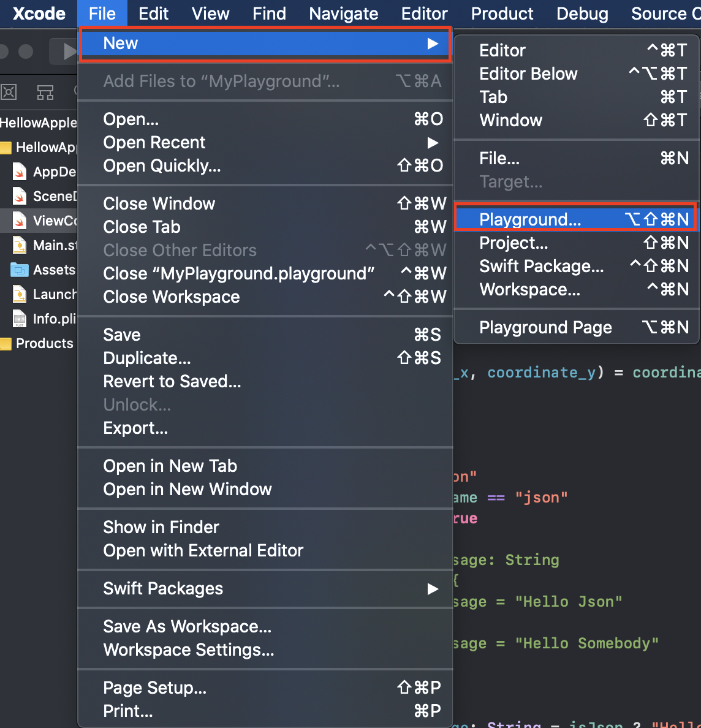Select Swift Package… in New submenu
Screen dimensions: 701x728
click(576, 266)
